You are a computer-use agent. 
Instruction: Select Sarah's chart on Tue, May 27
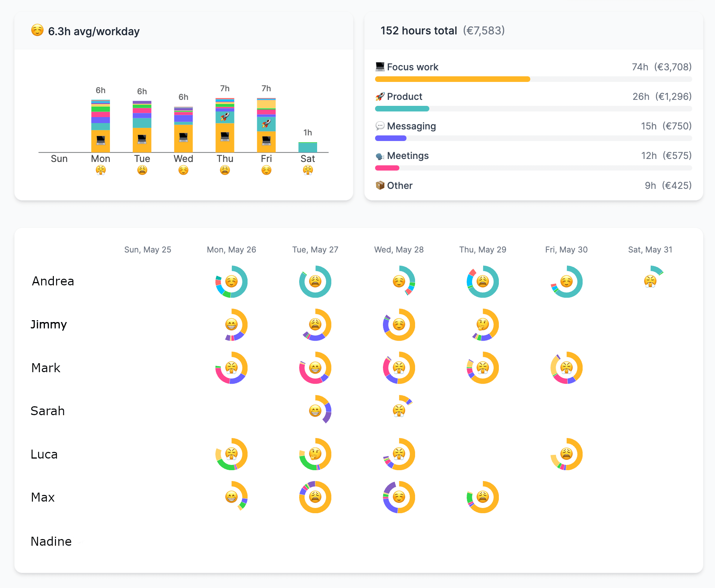[315, 410]
